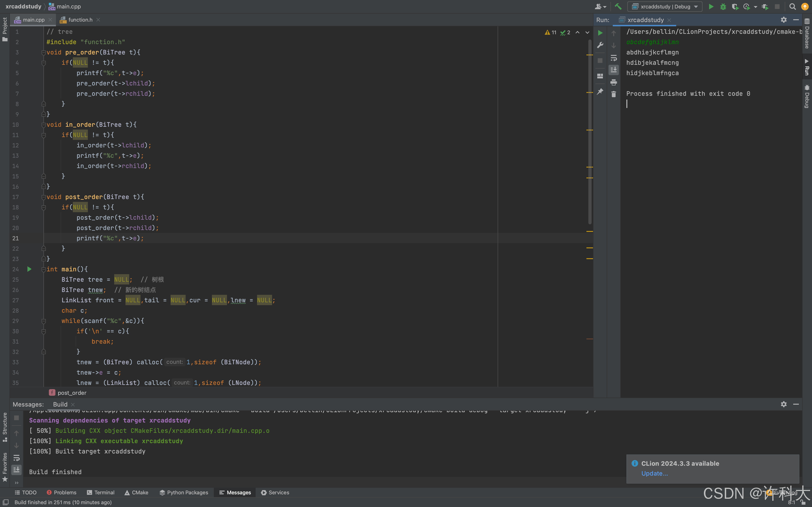The image size is (812, 507).
Task: Click the Search Everywhere magnifier icon
Action: click(x=792, y=6)
